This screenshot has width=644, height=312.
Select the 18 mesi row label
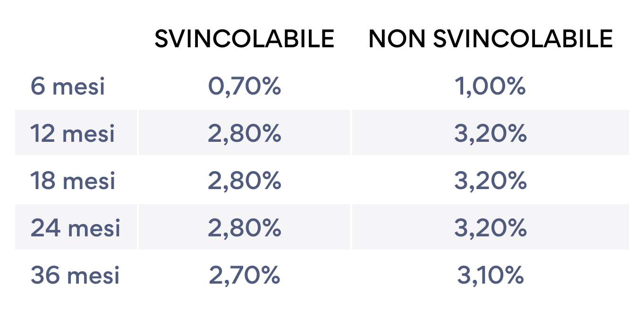[x=73, y=181]
